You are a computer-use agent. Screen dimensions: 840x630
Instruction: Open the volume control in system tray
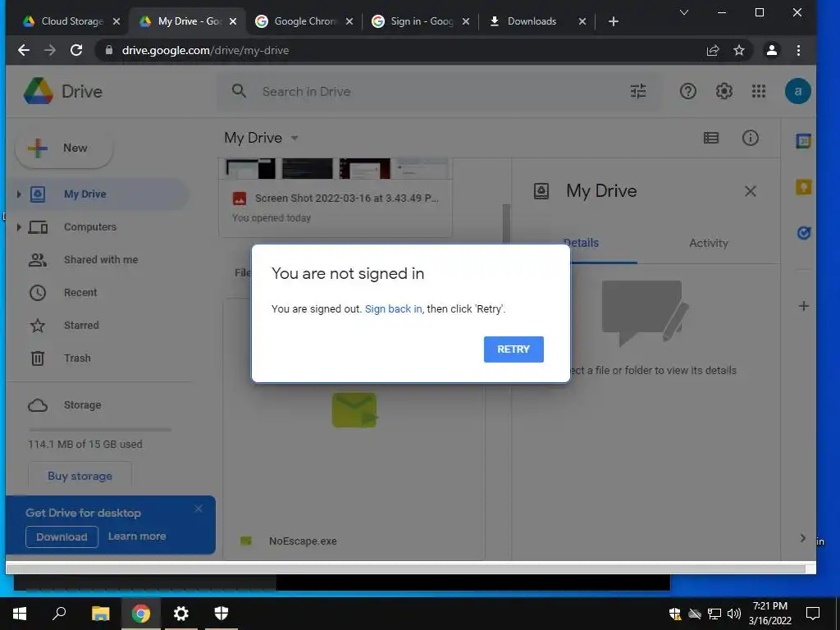[x=734, y=614]
